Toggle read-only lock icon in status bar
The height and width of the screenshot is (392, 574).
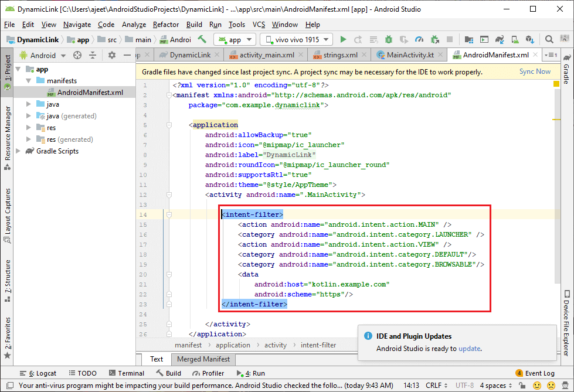pyautogui.click(x=522, y=386)
